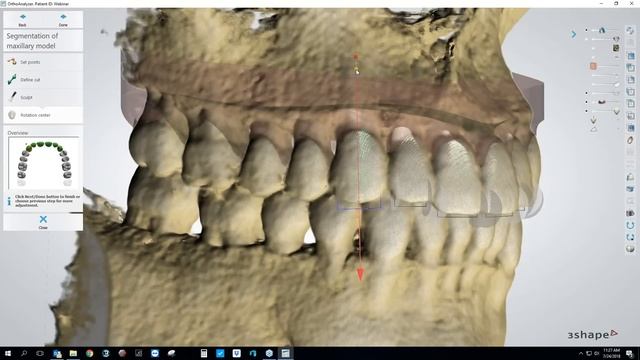Viewport: 640px width, 360px height.
Task: Select the Sculpt step
Action: 43,97
